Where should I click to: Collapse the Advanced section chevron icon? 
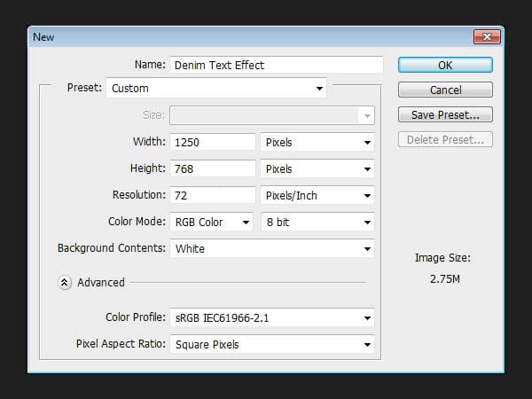click(x=65, y=282)
